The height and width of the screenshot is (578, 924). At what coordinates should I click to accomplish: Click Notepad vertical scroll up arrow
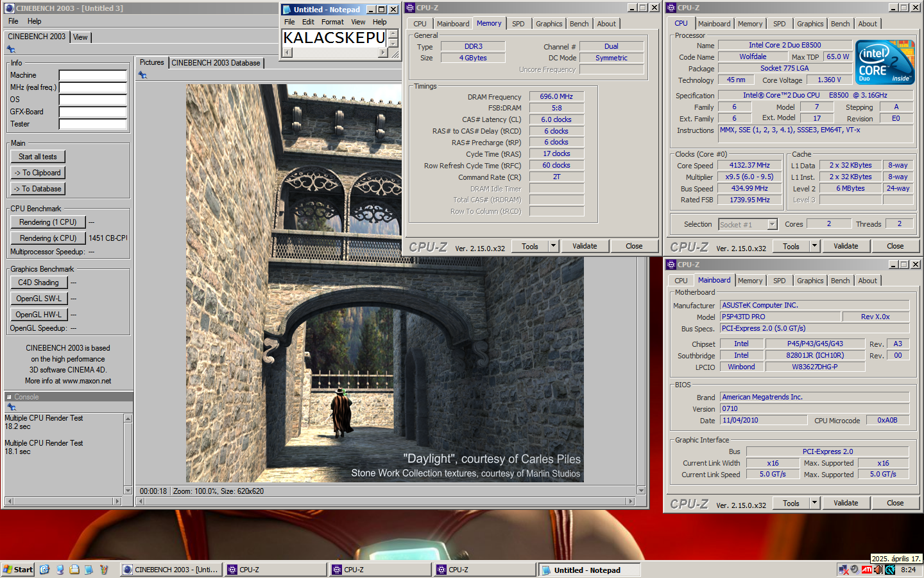click(393, 35)
